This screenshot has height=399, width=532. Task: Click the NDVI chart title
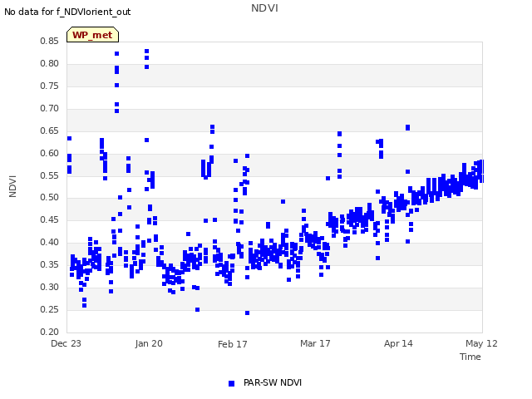click(x=264, y=8)
